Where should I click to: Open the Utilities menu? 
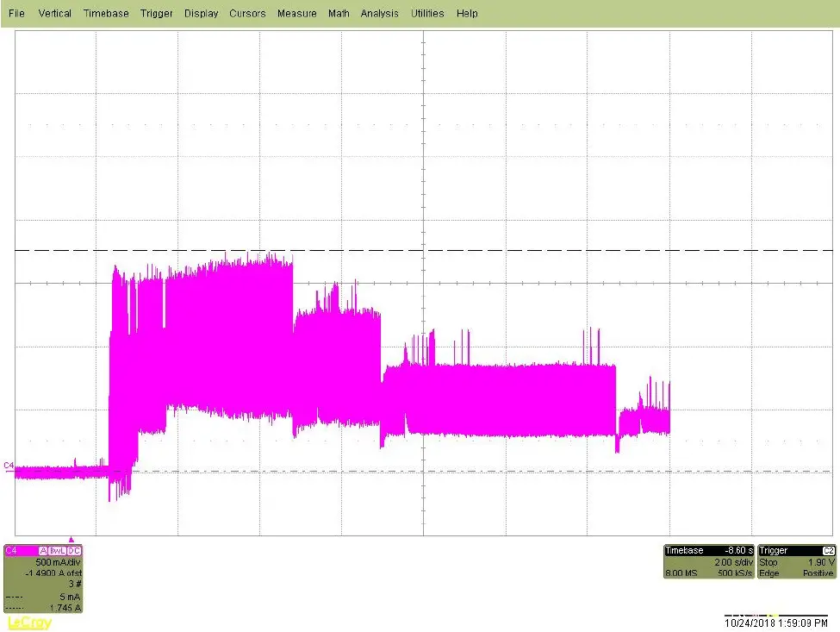(427, 14)
